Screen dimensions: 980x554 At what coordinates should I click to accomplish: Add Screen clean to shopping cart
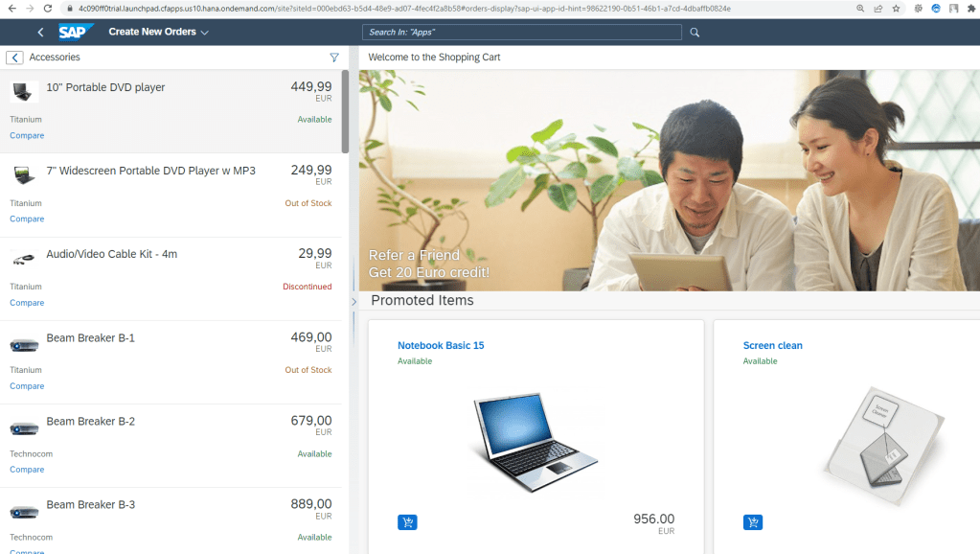(x=753, y=522)
